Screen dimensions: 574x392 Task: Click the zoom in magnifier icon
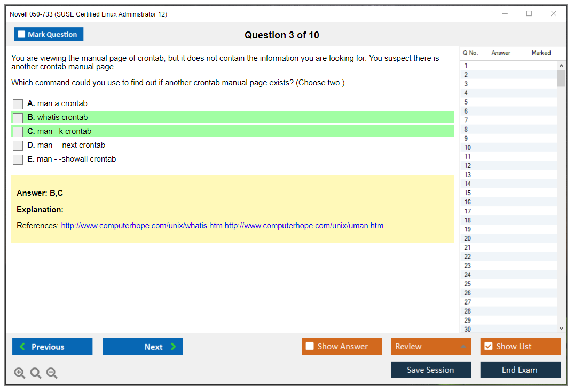tap(20, 373)
